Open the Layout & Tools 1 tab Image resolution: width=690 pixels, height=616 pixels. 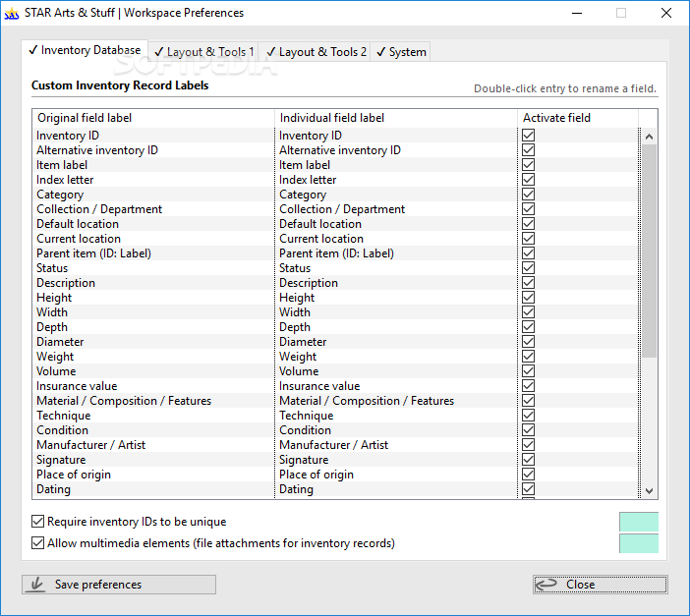click(x=203, y=52)
